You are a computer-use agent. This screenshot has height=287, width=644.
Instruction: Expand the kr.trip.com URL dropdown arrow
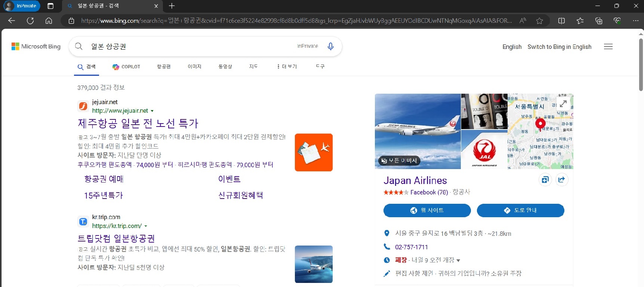(x=146, y=226)
